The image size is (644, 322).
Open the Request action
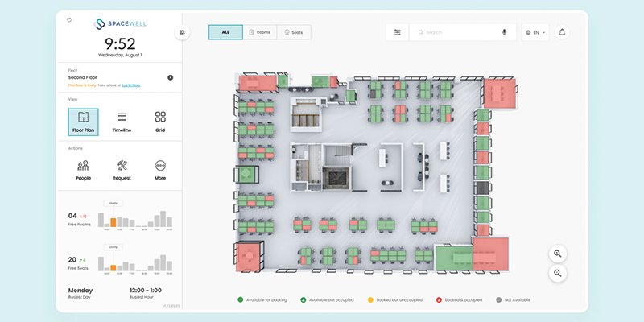point(122,170)
